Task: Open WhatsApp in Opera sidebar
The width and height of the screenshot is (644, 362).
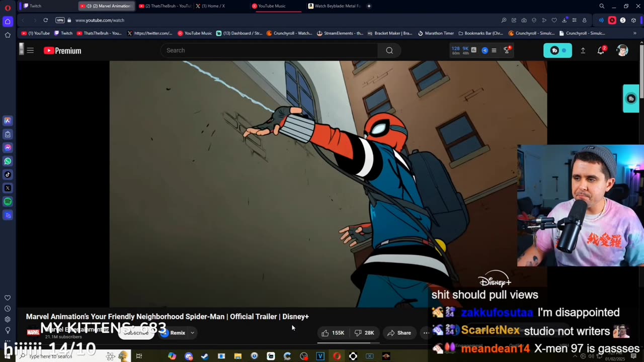Action: coord(8,161)
